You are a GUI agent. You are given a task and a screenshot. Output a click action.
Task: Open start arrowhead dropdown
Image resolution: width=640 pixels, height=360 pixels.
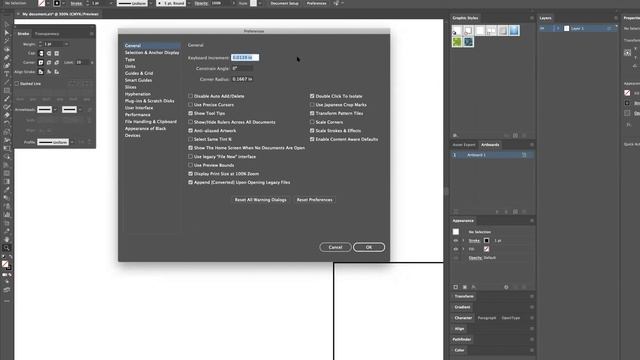click(x=55, y=109)
